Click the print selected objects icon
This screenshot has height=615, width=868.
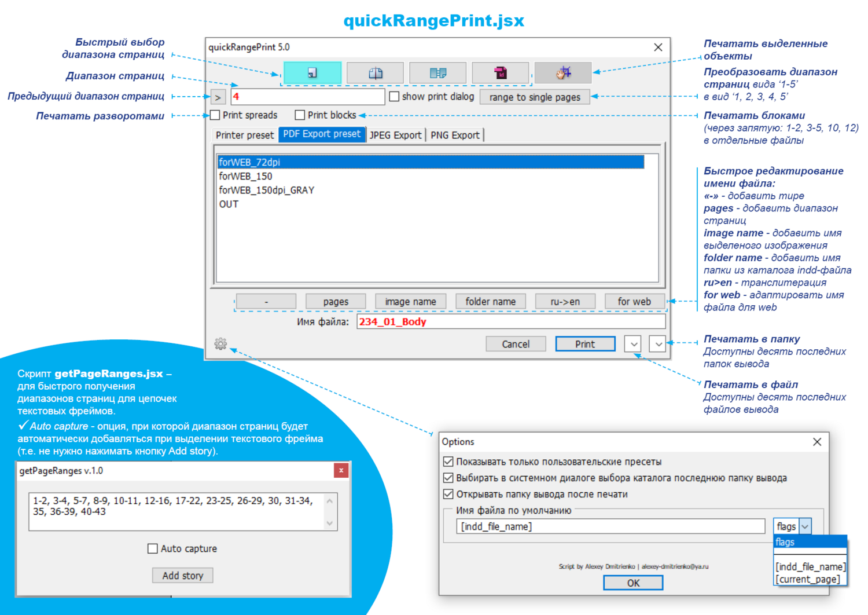(563, 73)
